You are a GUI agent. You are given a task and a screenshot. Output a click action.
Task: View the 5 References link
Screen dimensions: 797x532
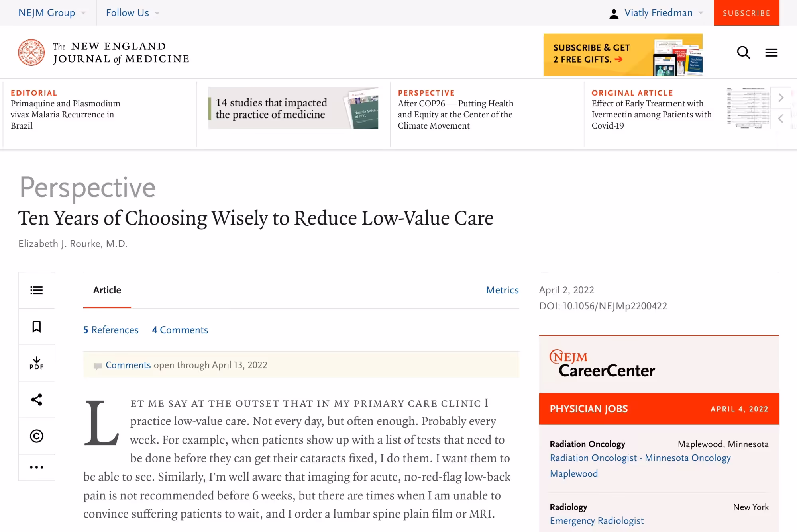pyautogui.click(x=111, y=330)
